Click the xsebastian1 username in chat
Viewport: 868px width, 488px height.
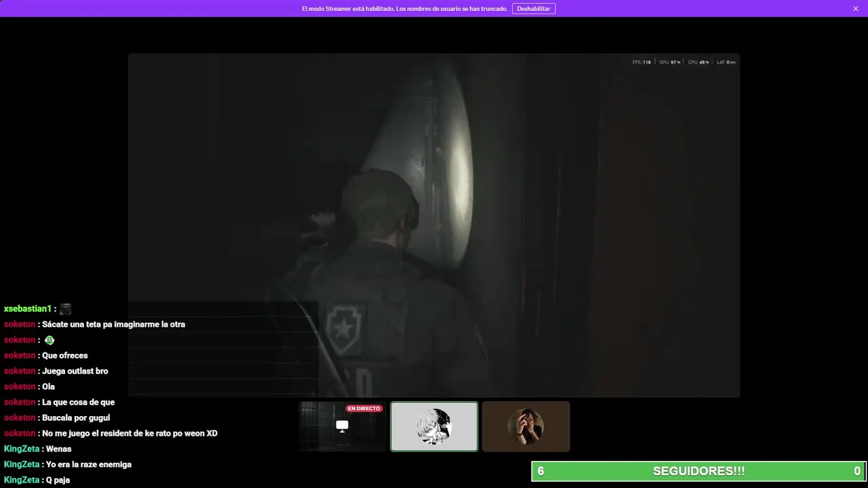pos(28,309)
